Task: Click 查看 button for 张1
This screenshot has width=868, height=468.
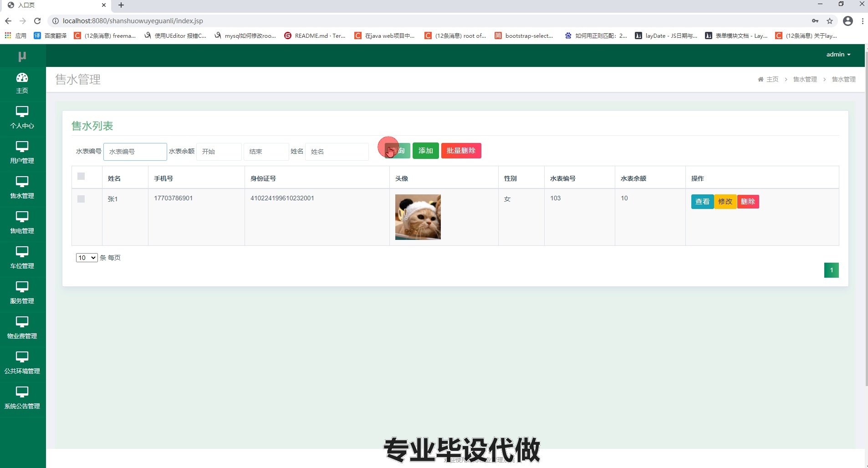Action: [702, 202]
